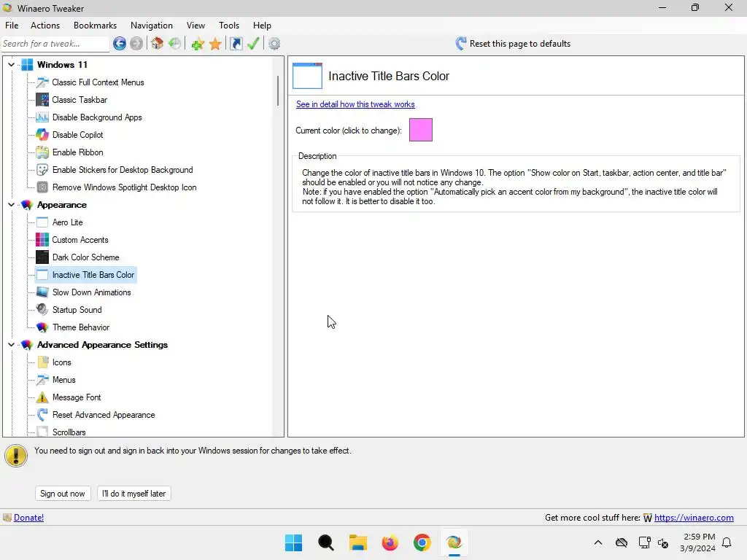Select the Advanced Appearance Settings category label
The image size is (747, 560).
click(x=102, y=345)
